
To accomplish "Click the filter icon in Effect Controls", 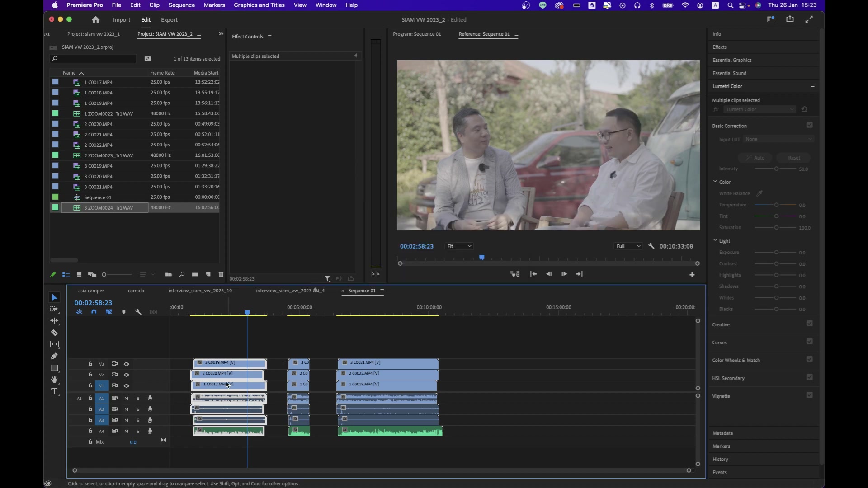I will (327, 279).
